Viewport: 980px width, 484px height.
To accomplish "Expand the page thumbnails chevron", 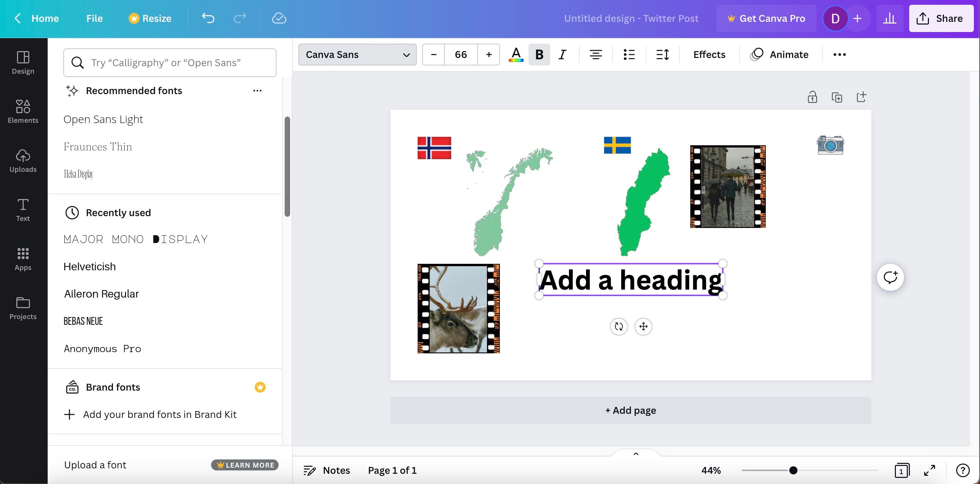I will click(636, 454).
